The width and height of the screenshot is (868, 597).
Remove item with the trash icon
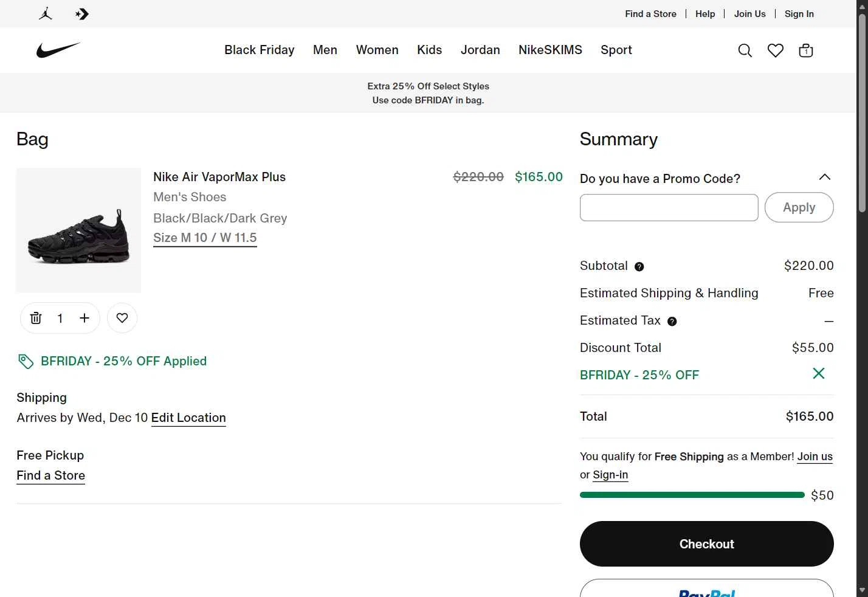[x=36, y=318]
